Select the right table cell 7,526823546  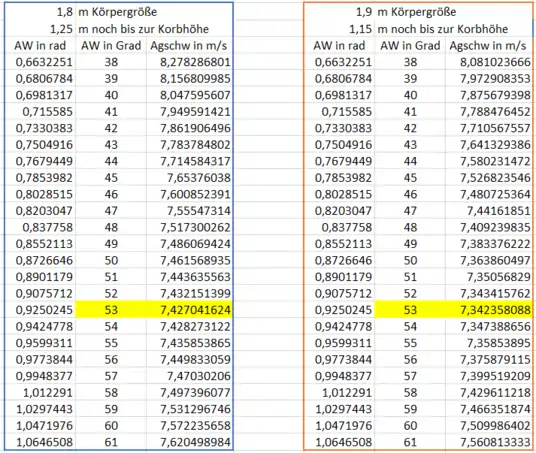coord(488,178)
